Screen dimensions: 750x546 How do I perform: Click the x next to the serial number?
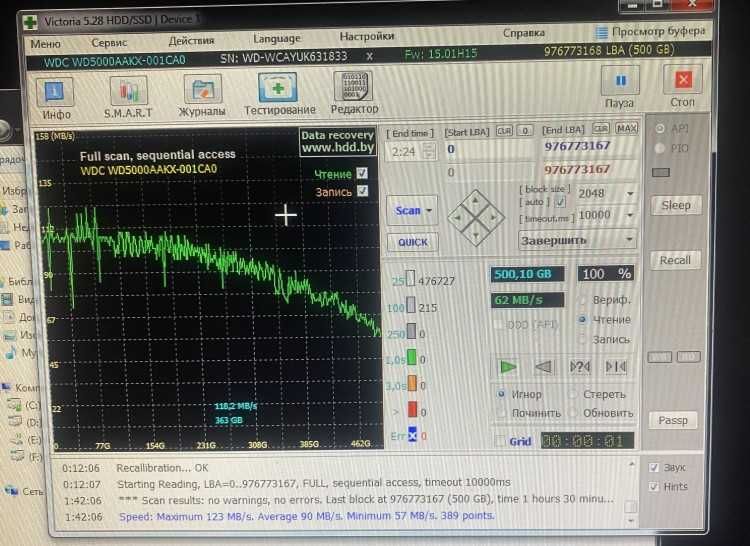coord(369,56)
